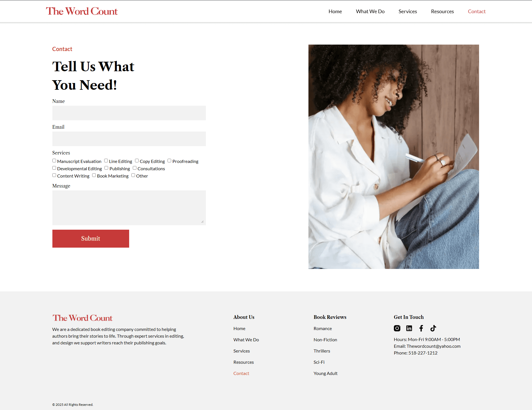Click into the Message text area
532x410 pixels.
[x=129, y=208]
